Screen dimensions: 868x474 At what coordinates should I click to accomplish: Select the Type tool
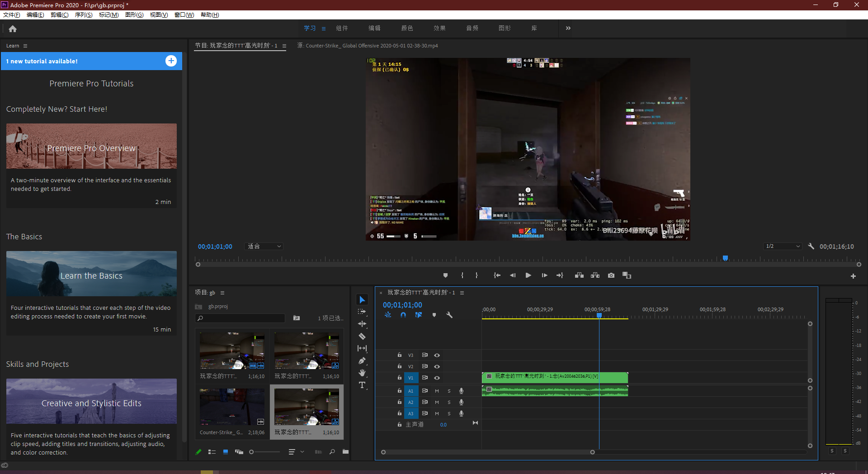(362, 385)
